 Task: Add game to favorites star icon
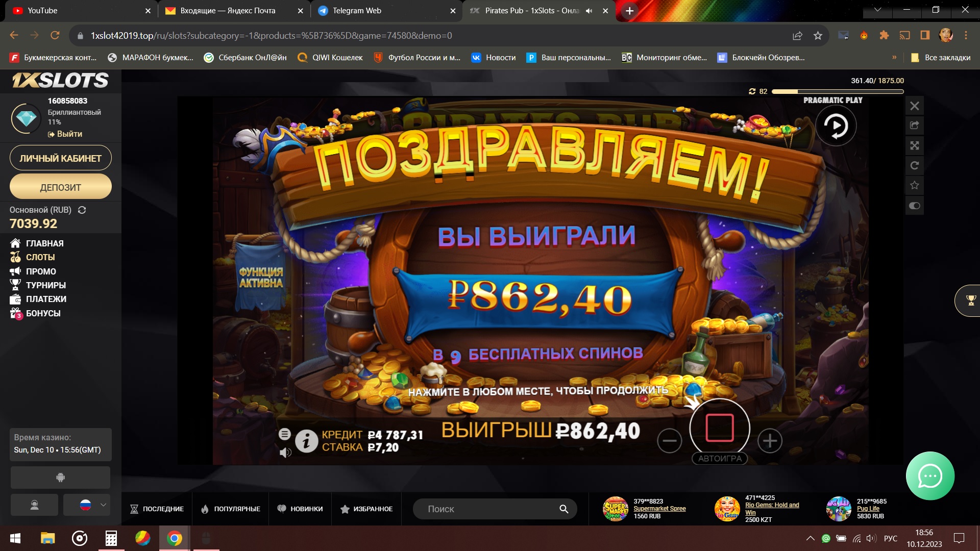click(914, 185)
